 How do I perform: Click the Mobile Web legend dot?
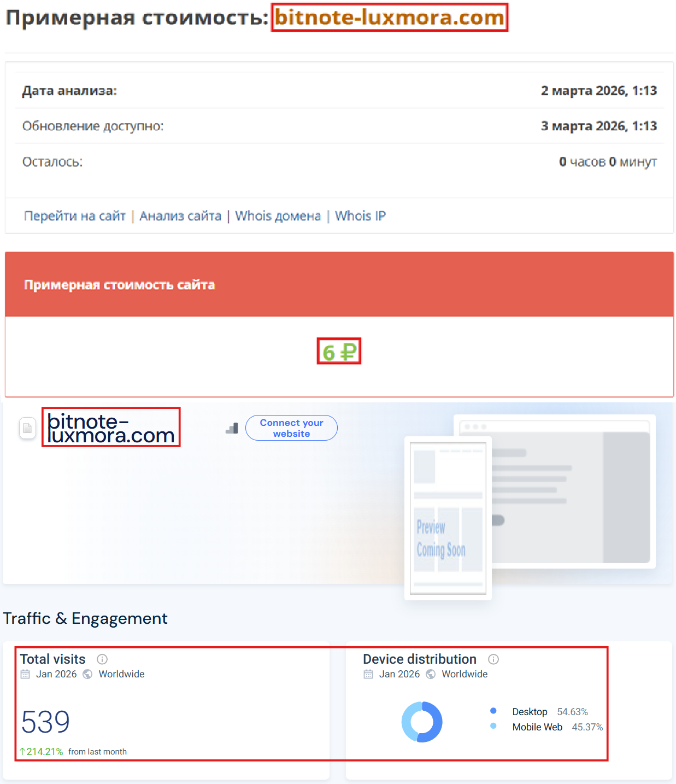click(494, 727)
